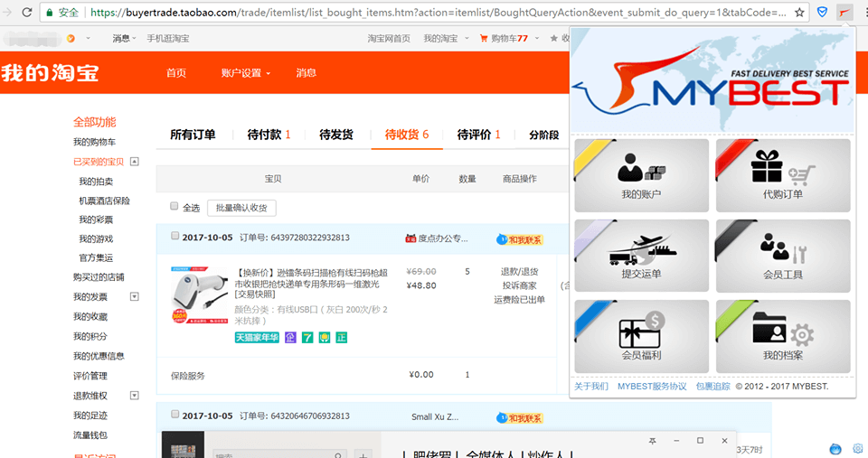The height and width of the screenshot is (458, 868).
Task: Click the settings gear at bottom right
Action: [857, 449]
